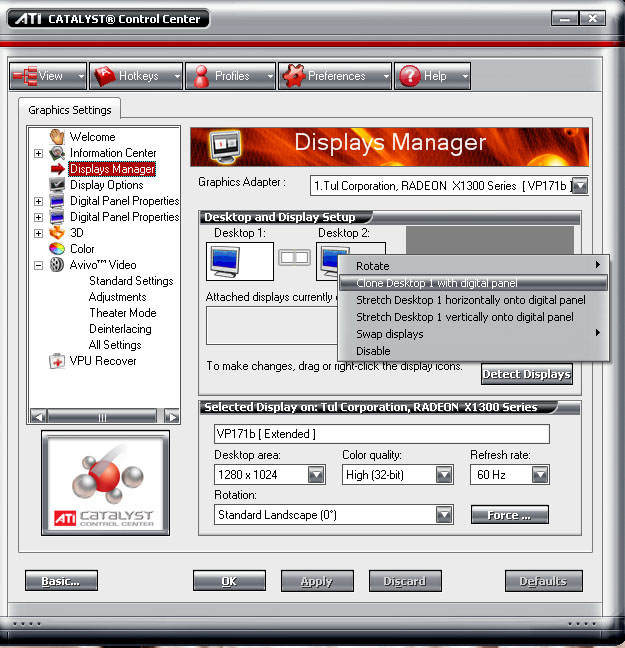Click the second Digital Panel Properties icon
This screenshot has width=625, height=648.
(57, 217)
